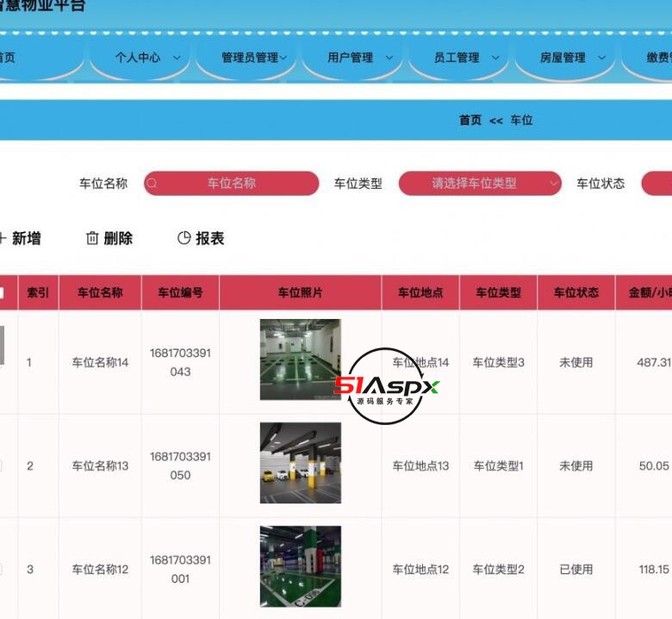Select the number 1681703391050
Screen dimensions: 672x619
(180, 466)
